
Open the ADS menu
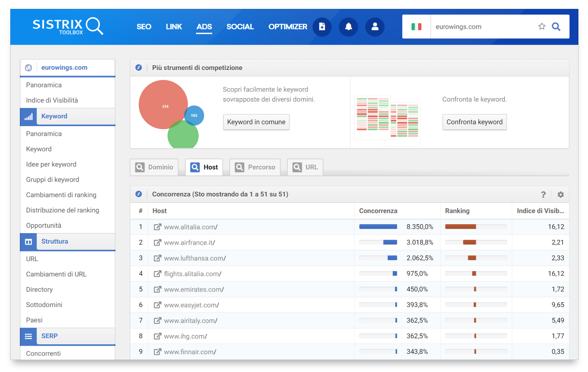coord(204,27)
